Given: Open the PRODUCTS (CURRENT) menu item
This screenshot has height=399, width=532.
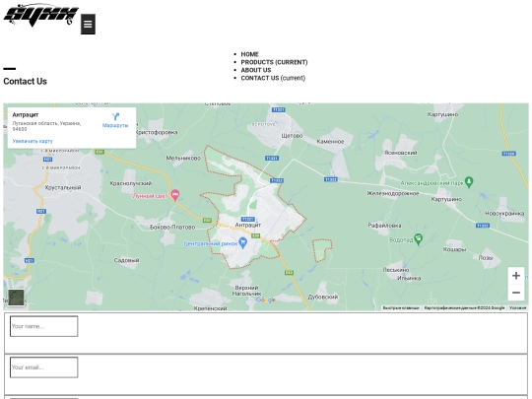Looking at the screenshot, I should (274, 62).
